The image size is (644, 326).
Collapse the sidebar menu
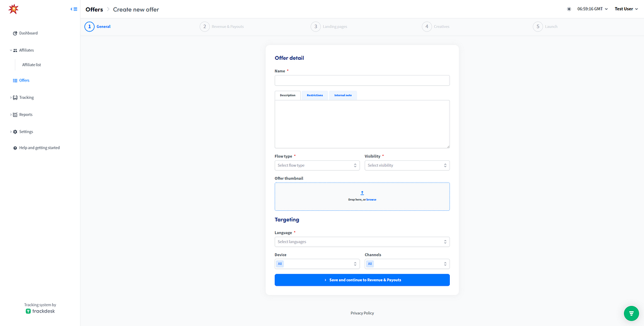click(x=74, y=9)
